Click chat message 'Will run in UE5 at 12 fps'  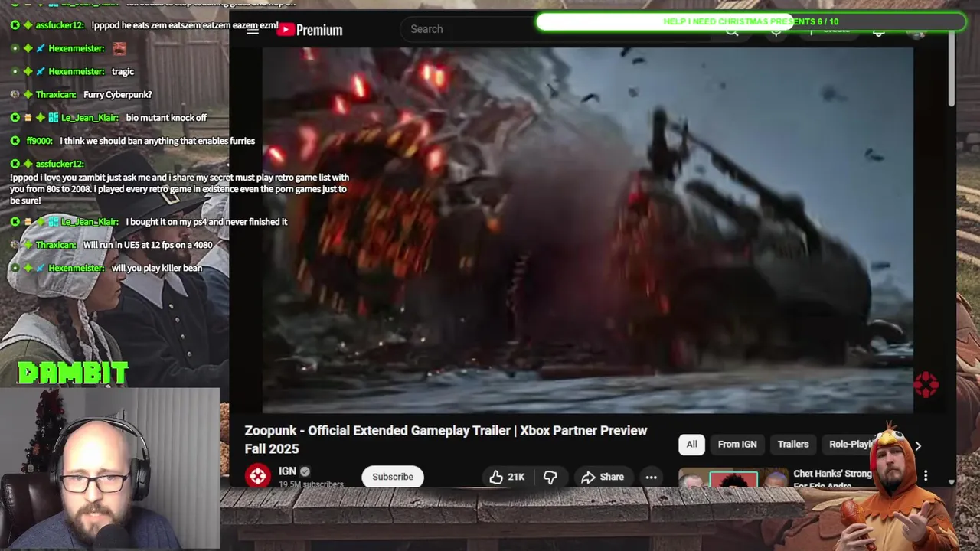pos(148,245)
